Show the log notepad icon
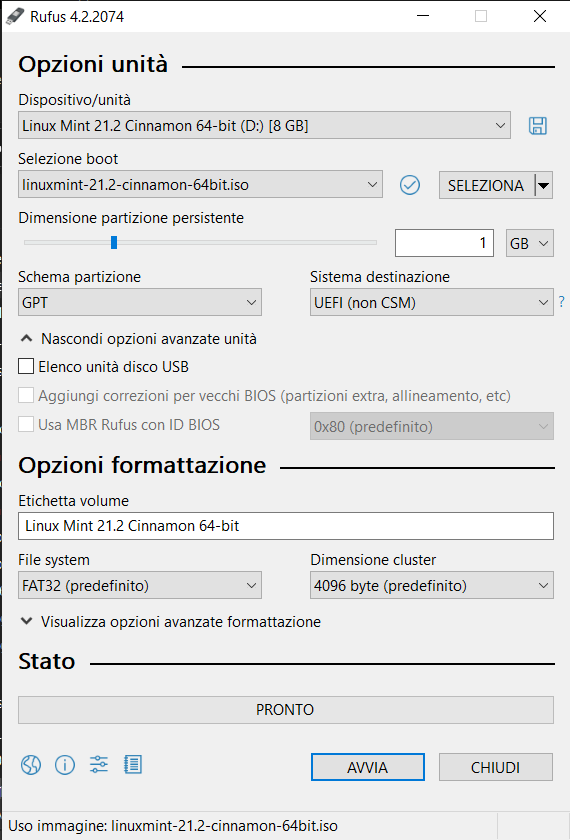This screenshot has width=570, height=840. click(132, 764)
